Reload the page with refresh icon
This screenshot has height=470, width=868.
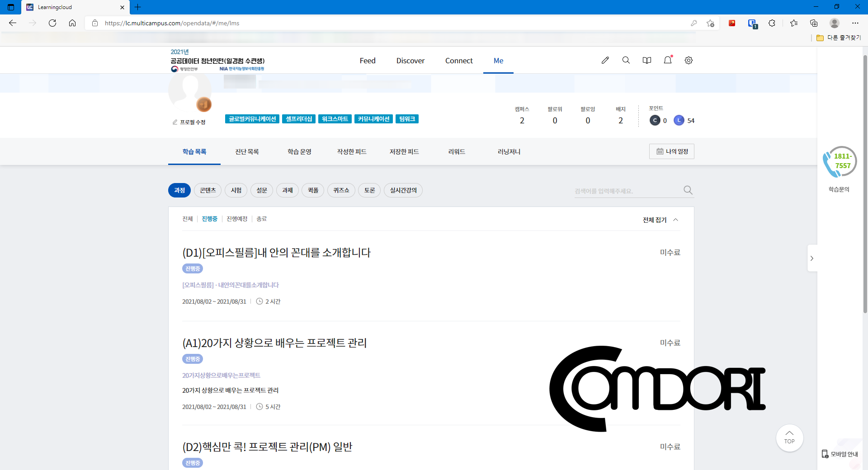52,23
